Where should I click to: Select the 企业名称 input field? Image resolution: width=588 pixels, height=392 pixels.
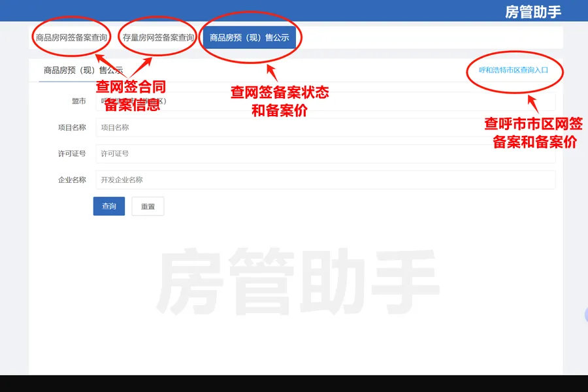(x=325, y=180)
